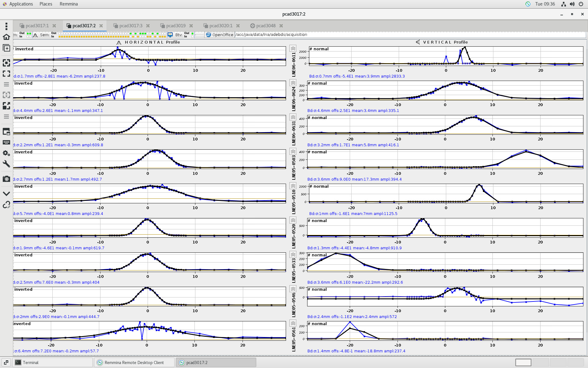Toggle fullscreen mode in the sidebar
The image size is (588, 368).
(6, 74)
